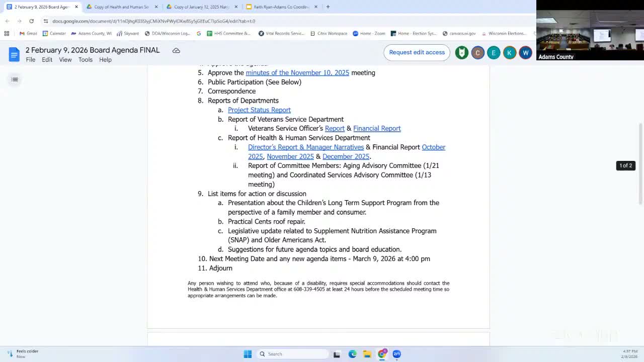Open the weather widget 'Feels colder'
The height and width of the screenshot is (362, 644).
tap(23, 354)
